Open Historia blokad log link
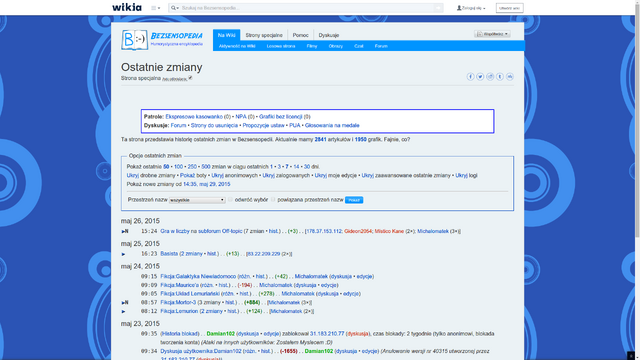 click(x=180, y=333)
